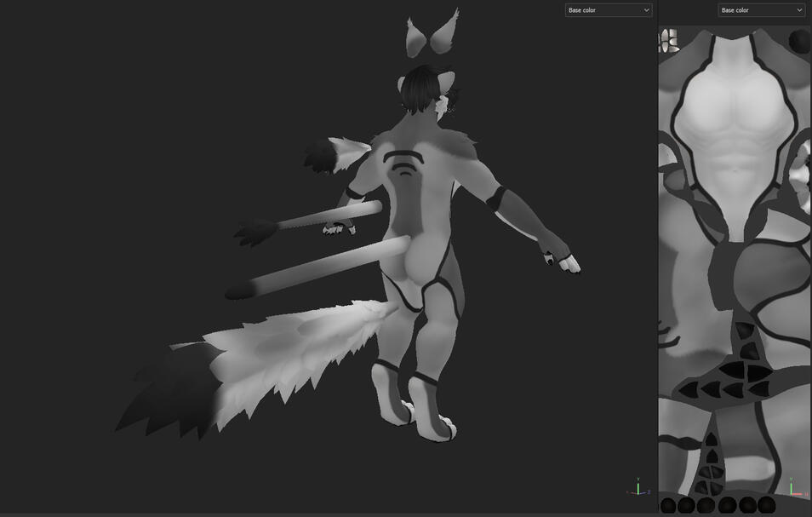Open the 2D viewport Base color dropdown

(x=761, y=10)
